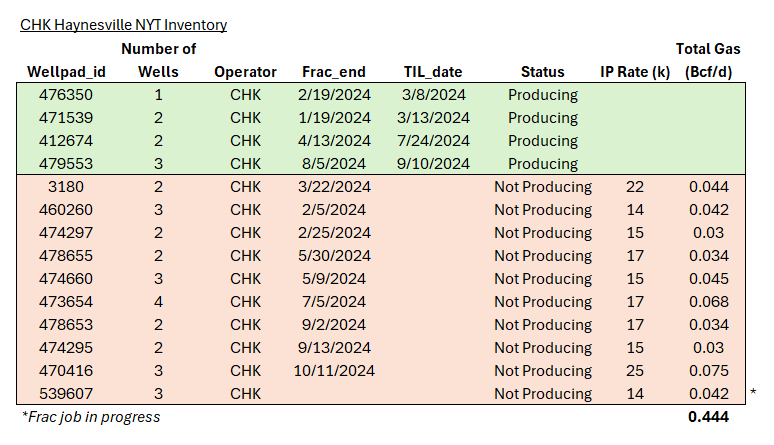Click the Operator column header
774x445 pixels.
[x=245, y=72]
